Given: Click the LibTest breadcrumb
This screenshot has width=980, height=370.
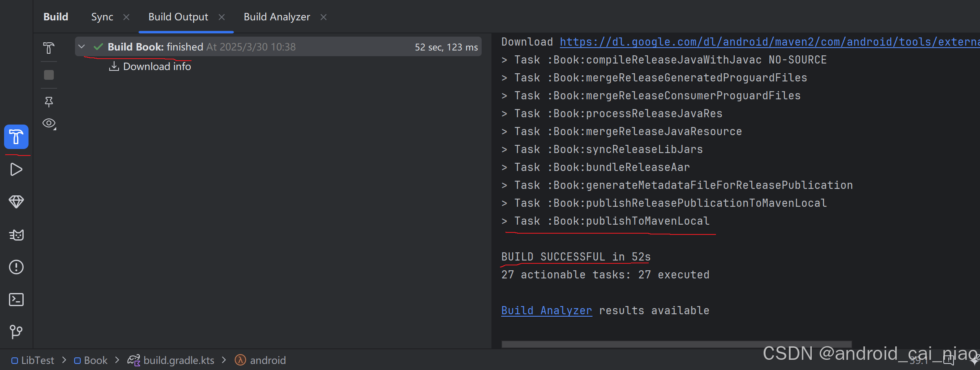Looking at the screenshot, I should [x=33, y=360].
